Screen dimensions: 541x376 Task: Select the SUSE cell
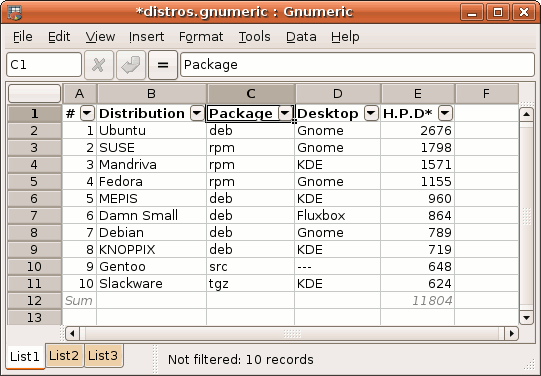151,148
